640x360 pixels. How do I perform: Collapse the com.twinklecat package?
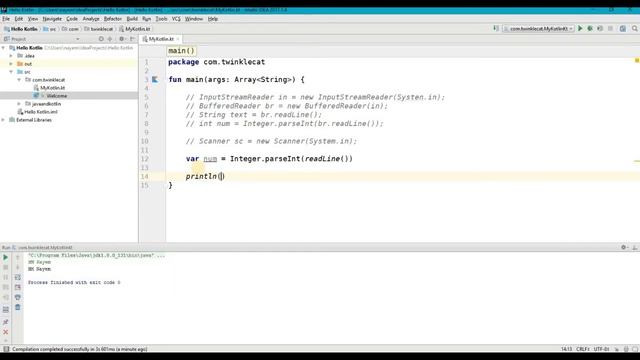tap(19, 80)
